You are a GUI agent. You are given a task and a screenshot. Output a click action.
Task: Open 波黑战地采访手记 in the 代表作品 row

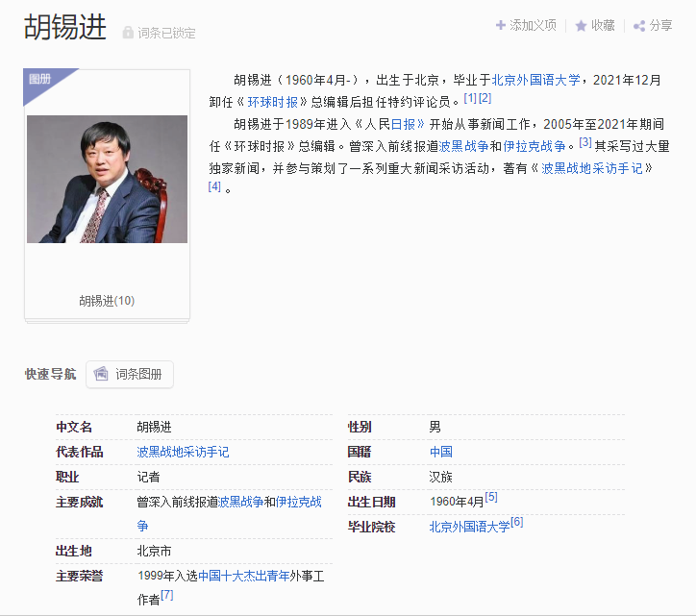tap(183, 453)
